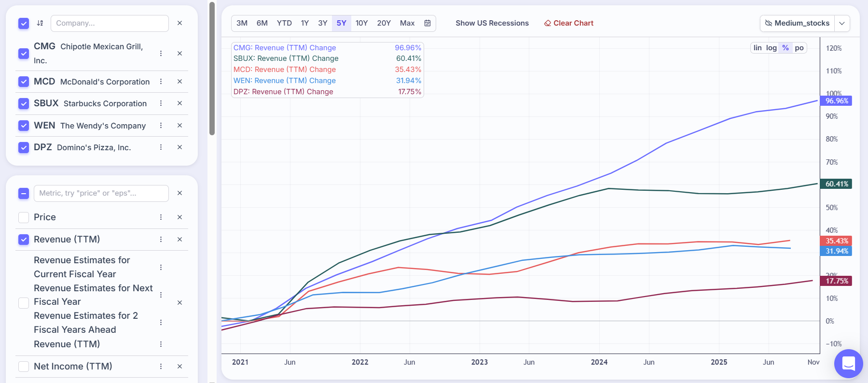Expand the dropdown arrow next to Medium_stocks
868x383 pixels.
[842, 23]
